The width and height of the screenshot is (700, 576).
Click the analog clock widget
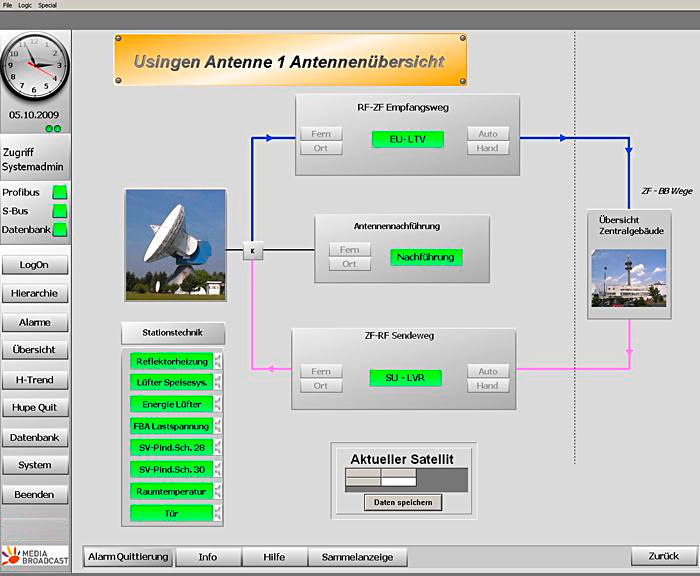click(x=35, y=66)
